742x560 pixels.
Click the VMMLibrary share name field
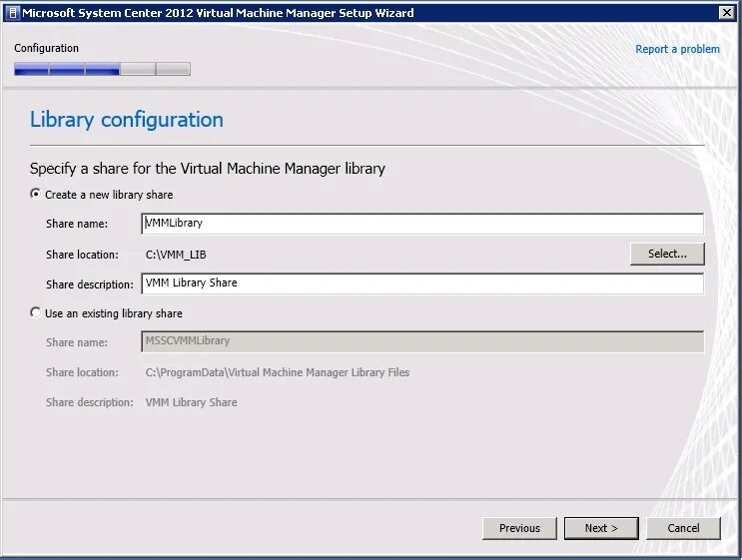[x=422, y=224]
